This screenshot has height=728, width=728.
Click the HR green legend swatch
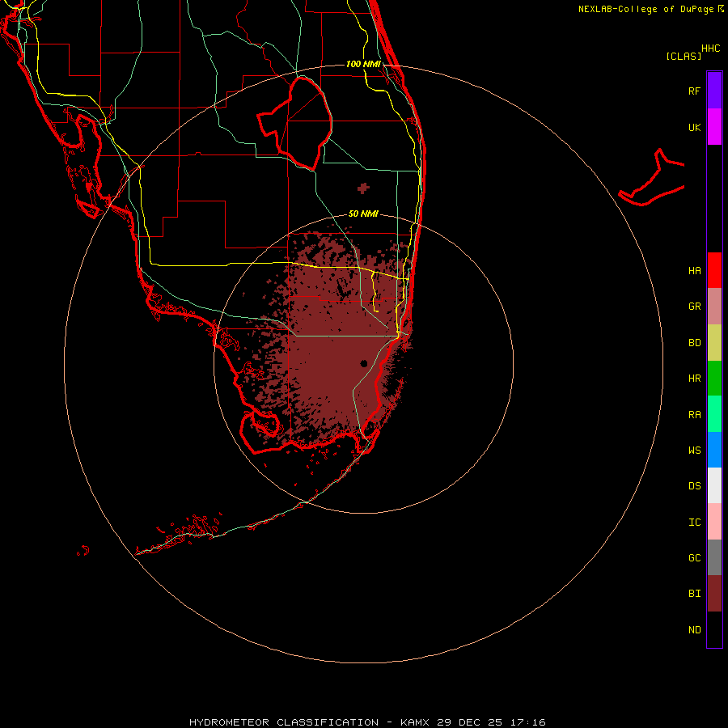click(x=714, y=379)
